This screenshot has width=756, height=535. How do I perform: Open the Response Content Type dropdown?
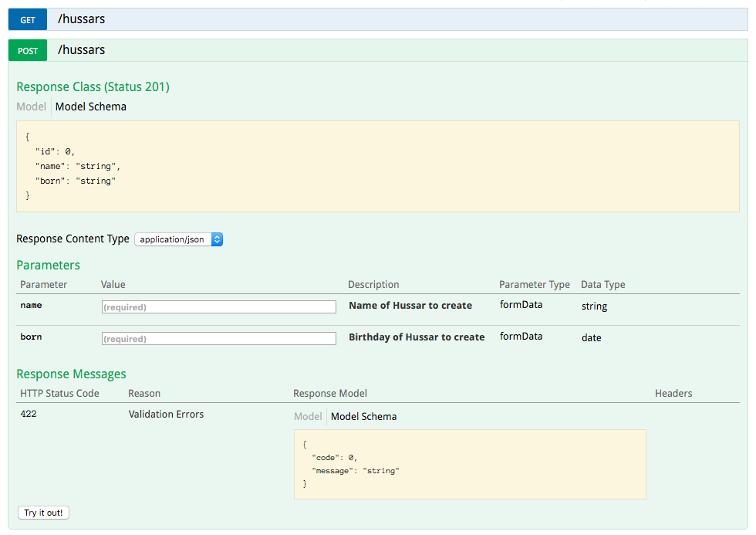[x=179, y=239]
